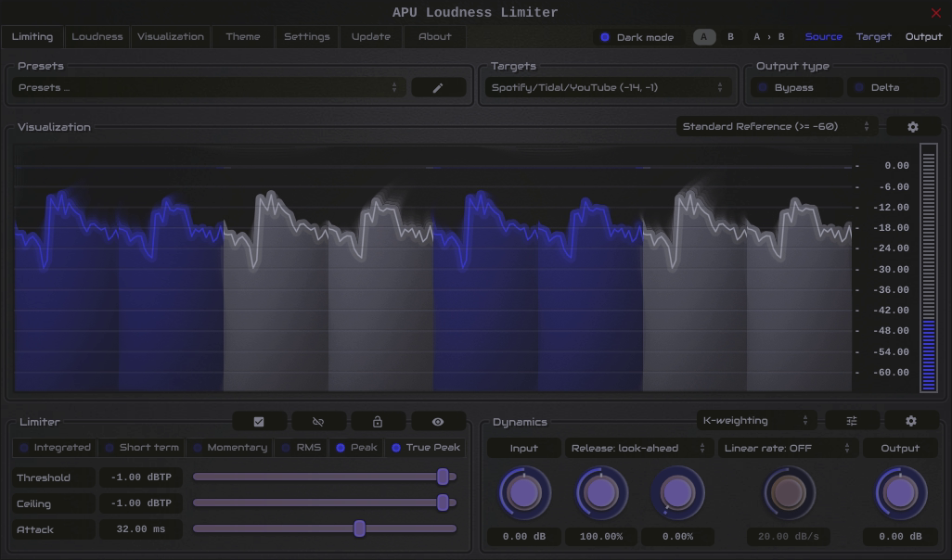Click the Ceiling slider handle
The width and height of the screenshot is (952, 560).
[444, 503]
